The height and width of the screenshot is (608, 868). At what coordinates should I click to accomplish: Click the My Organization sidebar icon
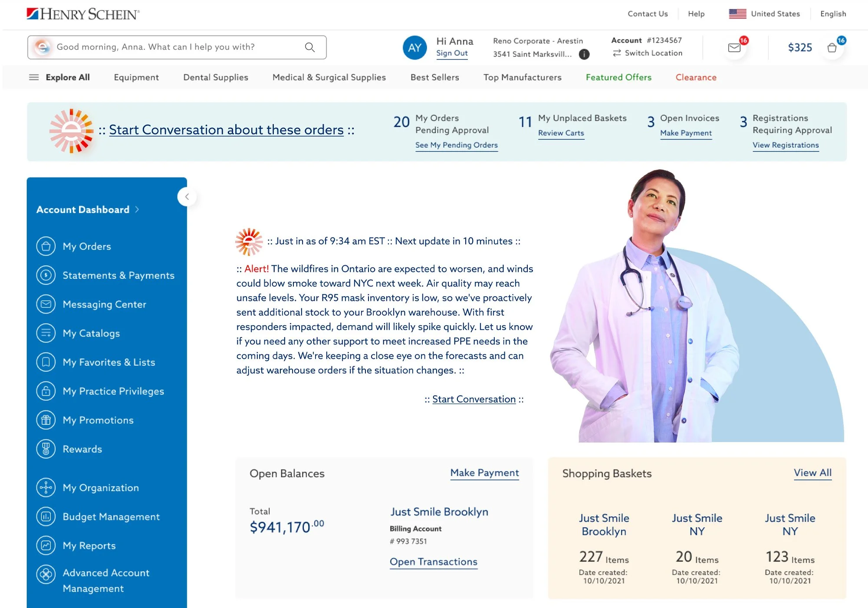pos(46,488)
